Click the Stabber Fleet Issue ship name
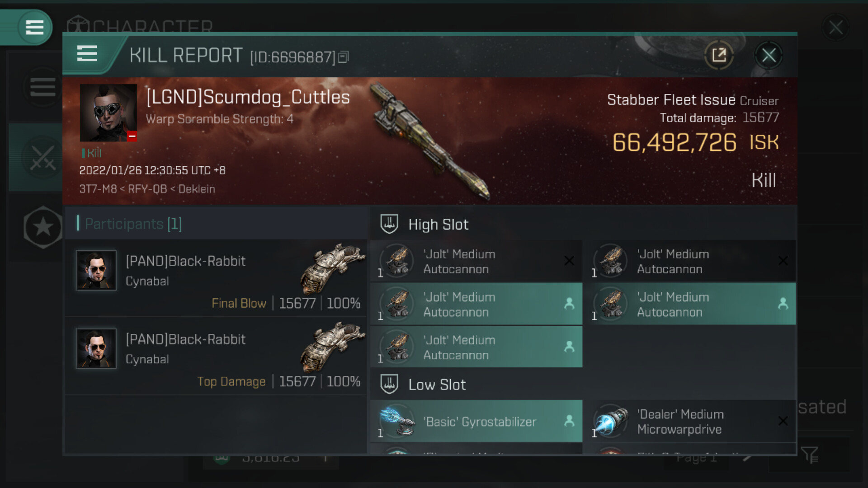The width and height of the screenshot is (868, 488). 671,100
